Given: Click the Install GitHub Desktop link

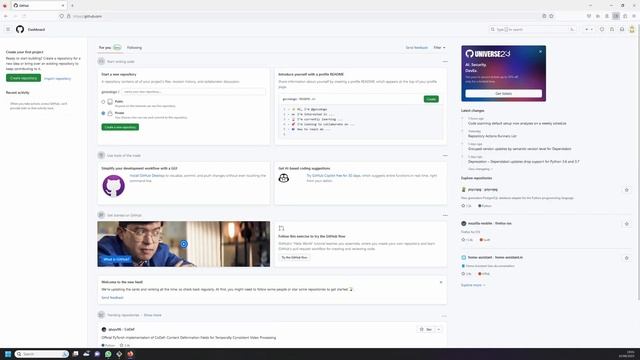Looking at the screenshot, I should pyautogui.click(x=147, y=176).
